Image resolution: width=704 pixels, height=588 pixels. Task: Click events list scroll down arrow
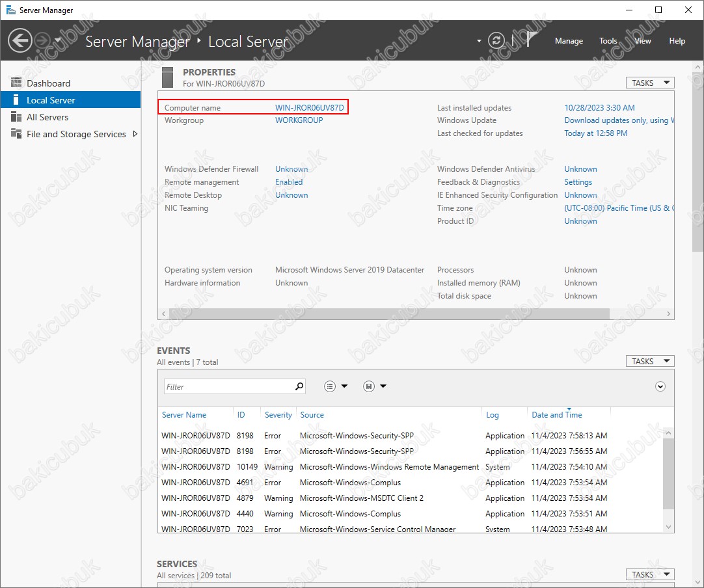click(x=668, y=527)
